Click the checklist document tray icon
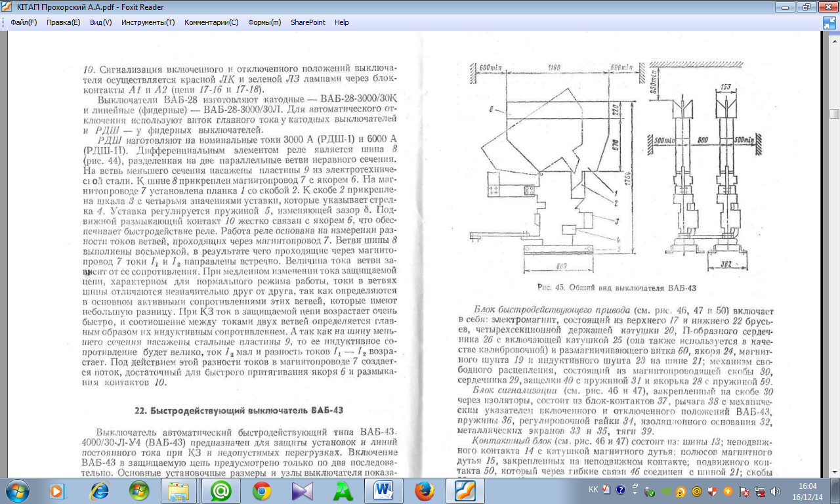Viewport: 840px width, 504px height. [x=606, y=490]
